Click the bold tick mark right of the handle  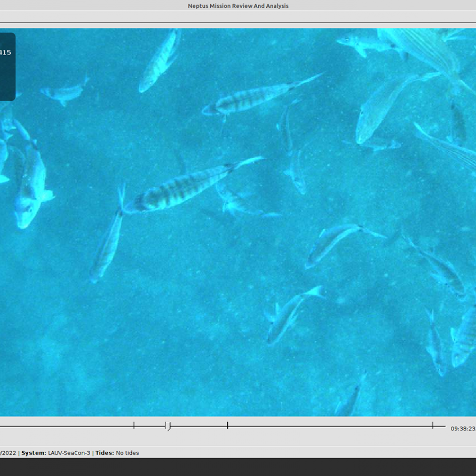click(x=228, y=425)
